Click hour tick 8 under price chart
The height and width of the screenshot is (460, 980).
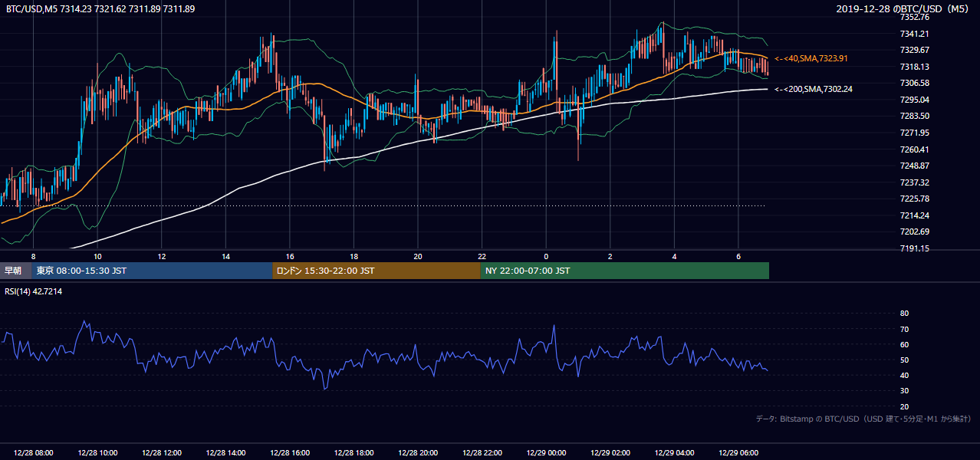tap(33, 256)
